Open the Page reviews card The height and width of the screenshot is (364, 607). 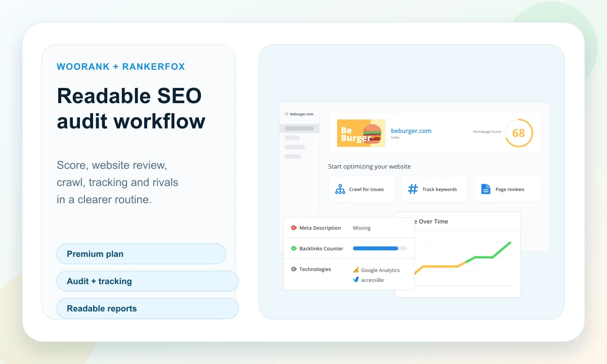(x=508, y=189)
